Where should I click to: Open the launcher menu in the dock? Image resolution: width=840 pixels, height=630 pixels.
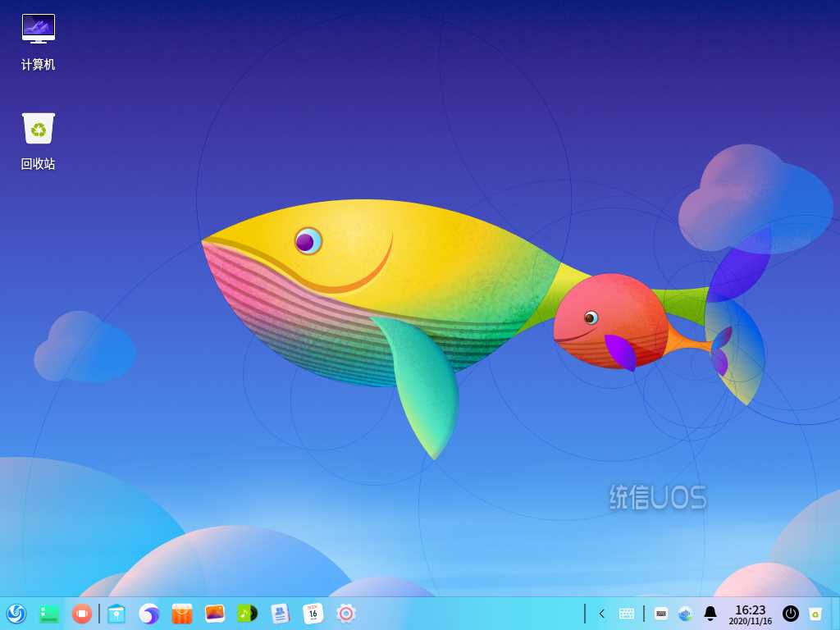click(16, 614)
